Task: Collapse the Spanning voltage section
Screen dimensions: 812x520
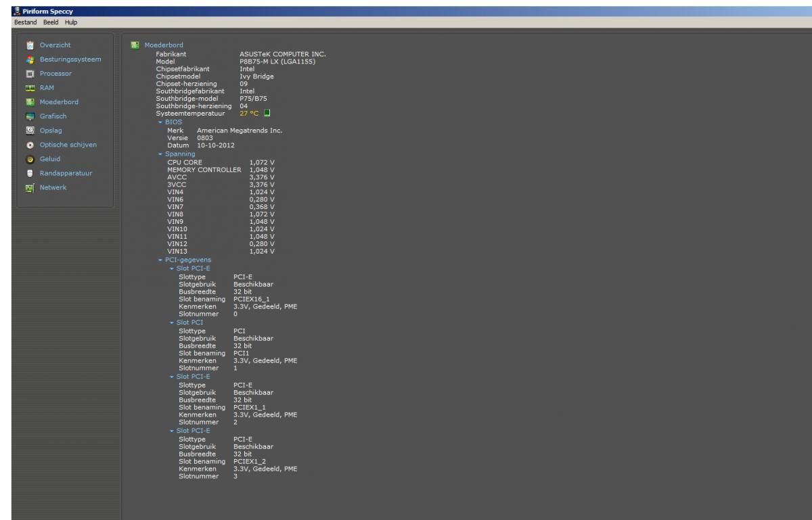Action: pyautogui.click(x=160, y=154)
